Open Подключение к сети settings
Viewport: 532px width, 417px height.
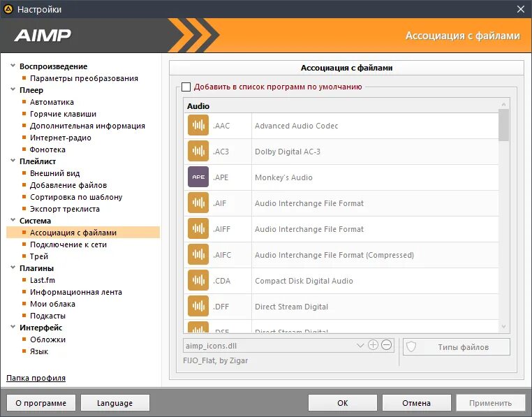[x=68, y=244]
